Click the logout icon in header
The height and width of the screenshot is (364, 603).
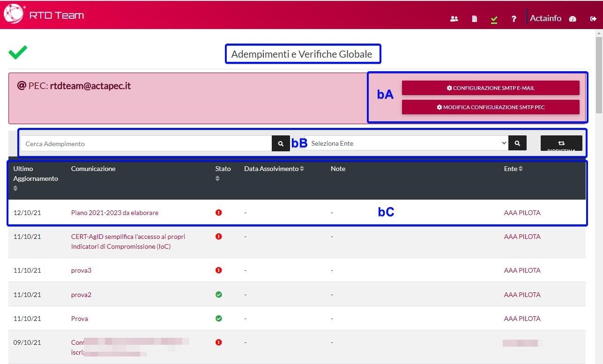click(593, 19)
